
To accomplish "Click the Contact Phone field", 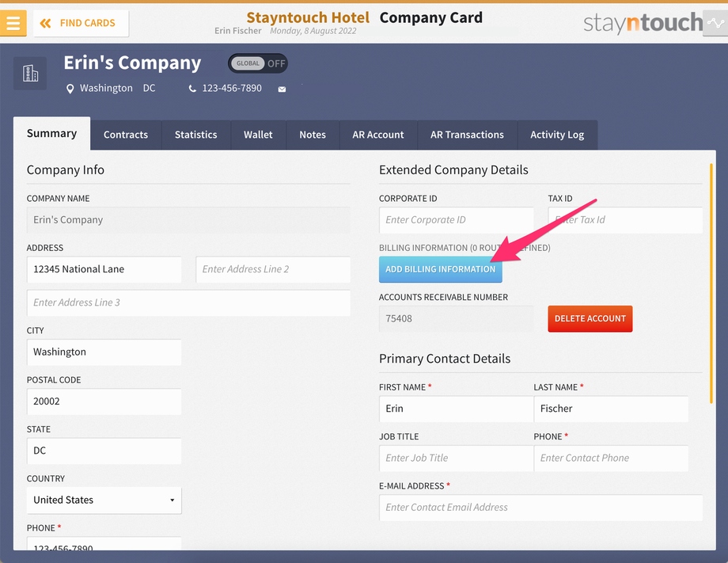I will point(611,458).
